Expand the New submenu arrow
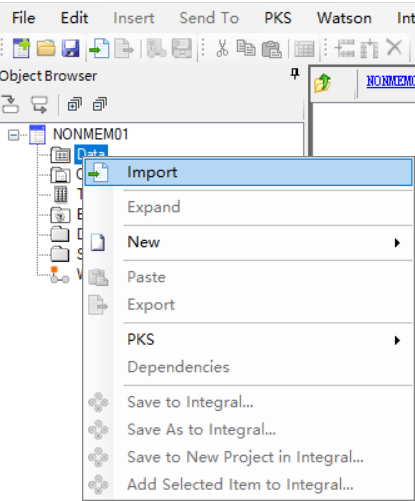Screen dimensions: 415x501 tap(397, 243)
